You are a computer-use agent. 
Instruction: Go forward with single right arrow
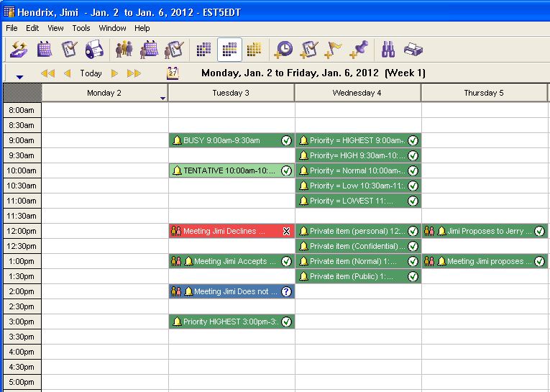[x=114, y=73]
